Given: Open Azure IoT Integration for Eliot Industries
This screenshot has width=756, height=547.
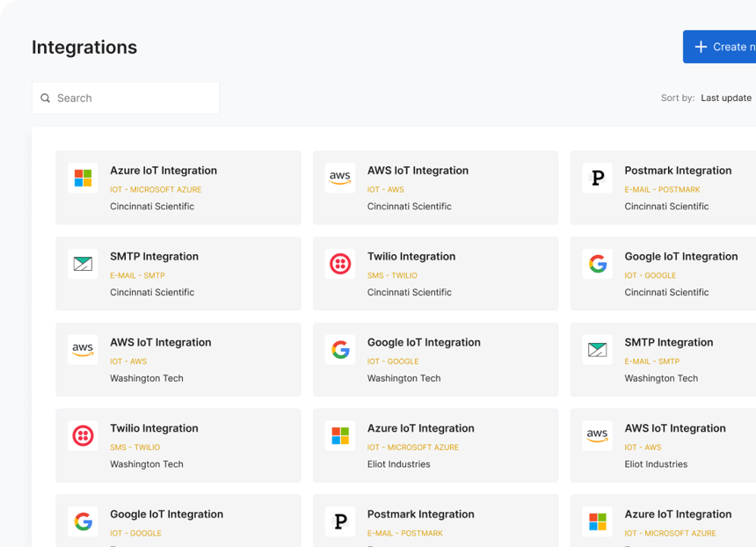Looking at the screenshot, I should (x=435, y=445).
